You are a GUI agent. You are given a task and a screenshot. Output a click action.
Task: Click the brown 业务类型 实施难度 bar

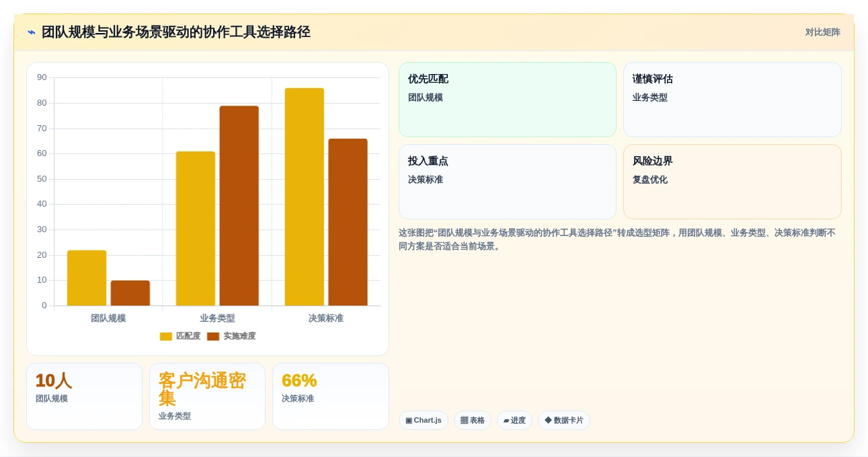239,206
